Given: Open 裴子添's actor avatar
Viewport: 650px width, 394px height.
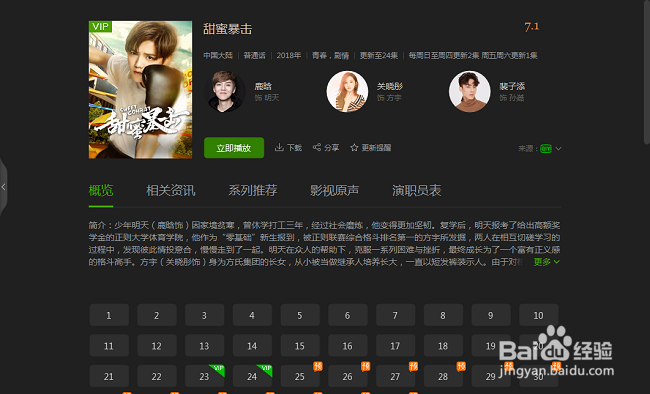Looking at the screenshot, I should point(470,91).
